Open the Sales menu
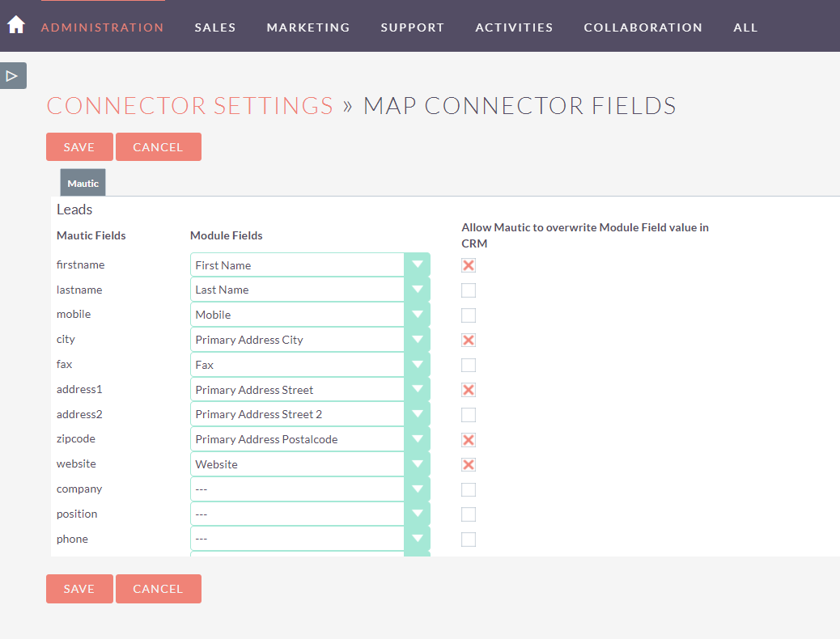Screen dimensions: 840x639 (x=215, y=28)
